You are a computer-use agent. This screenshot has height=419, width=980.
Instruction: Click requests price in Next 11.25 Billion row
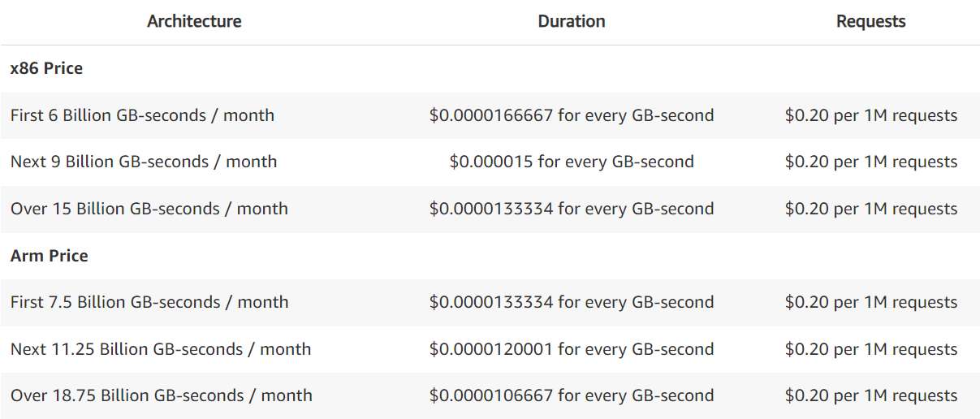[870, 349]
